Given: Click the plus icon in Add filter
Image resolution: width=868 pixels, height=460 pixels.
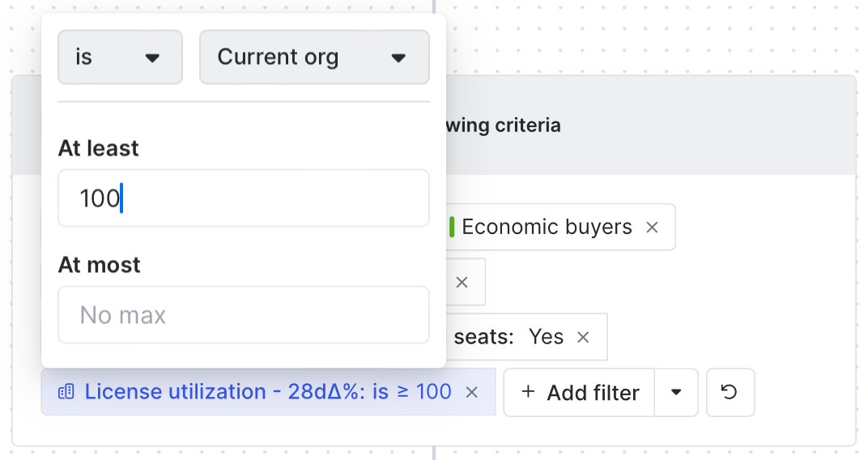Looking at the screenshot, I should tap(528, 392).
